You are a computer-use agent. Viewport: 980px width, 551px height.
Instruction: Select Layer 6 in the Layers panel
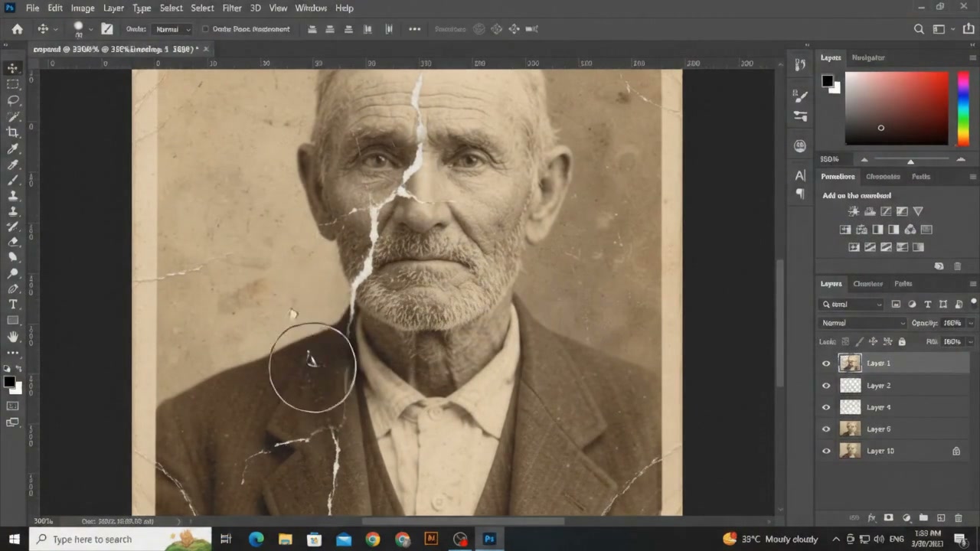[x=893, y=429]
